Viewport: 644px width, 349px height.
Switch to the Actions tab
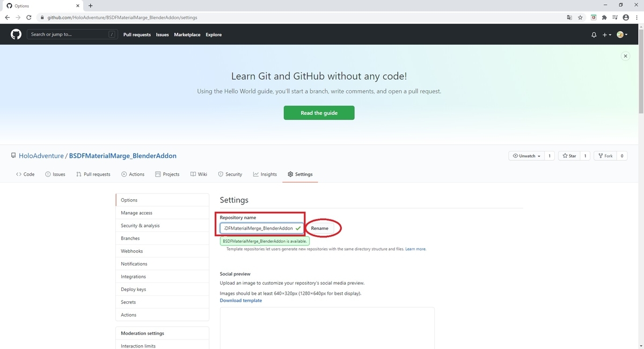(x=133, y=174)
